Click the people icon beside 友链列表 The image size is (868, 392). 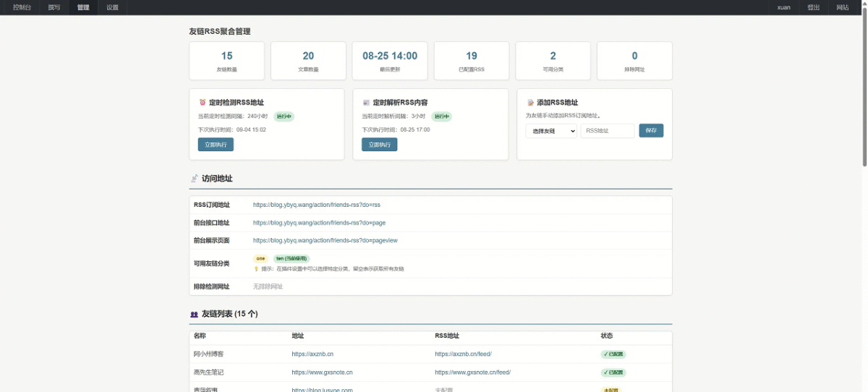[194, 315]
